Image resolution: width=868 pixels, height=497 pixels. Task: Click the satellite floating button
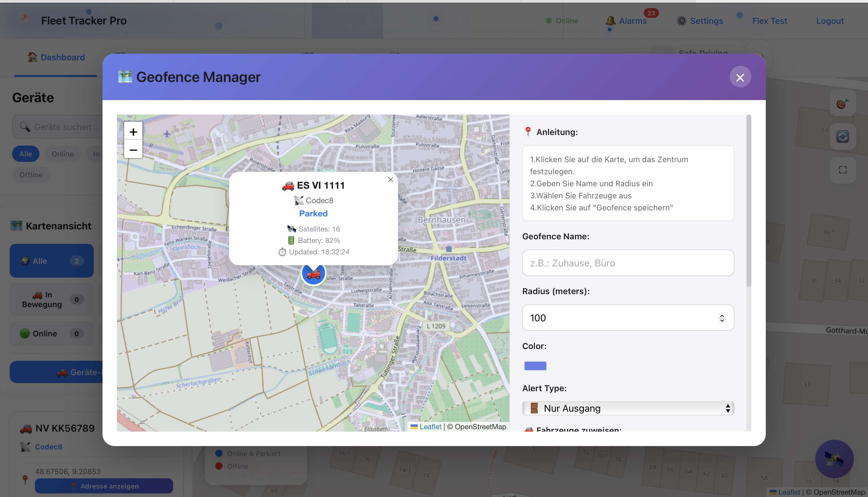[834, 459]
